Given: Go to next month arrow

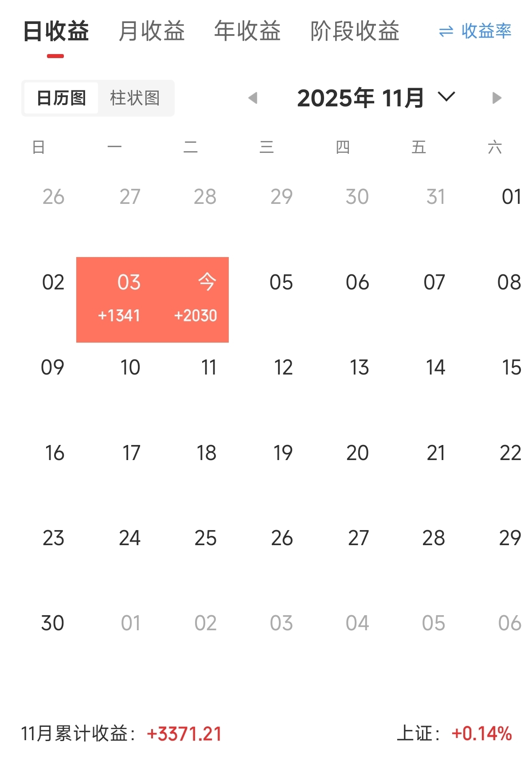Looking at the screenshot, I should point(497,98).
